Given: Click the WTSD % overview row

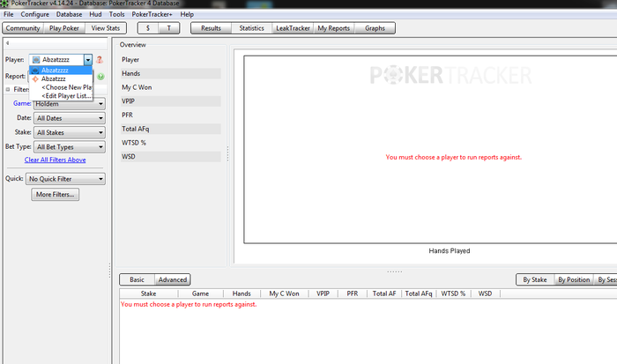Looking at the screenshot, I should click(171, 143).
